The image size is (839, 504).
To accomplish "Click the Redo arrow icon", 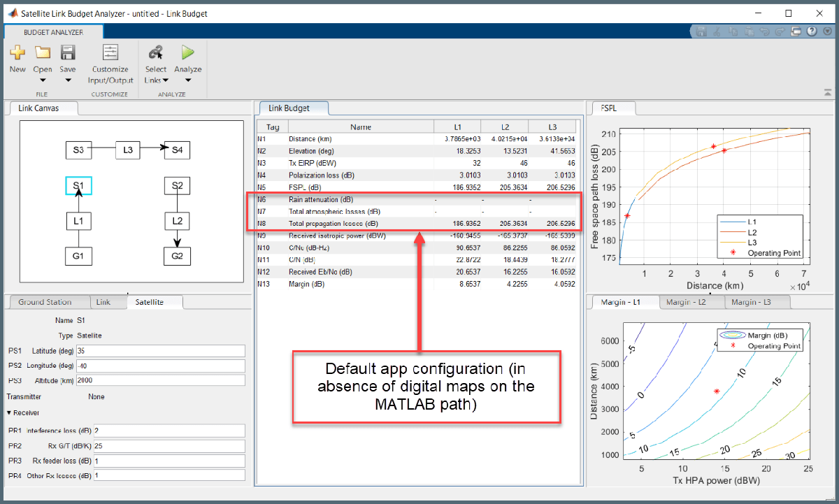I will [780, 31].
